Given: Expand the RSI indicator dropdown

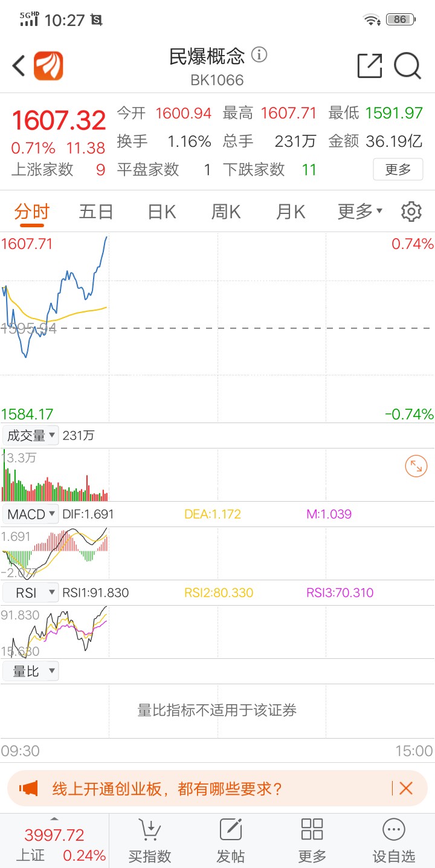Looking at the screenshot, I should coord(31,593).
